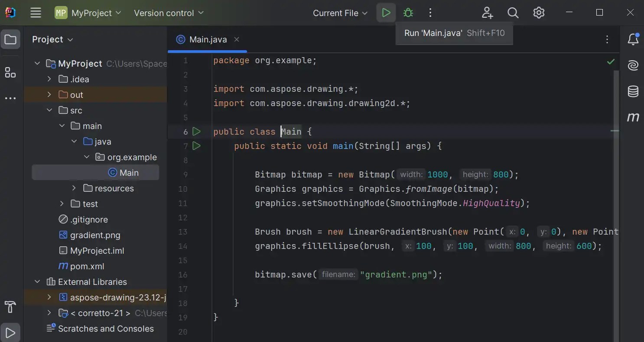
Task: Show the Notifications panel
Action: [x=633, y=39]
